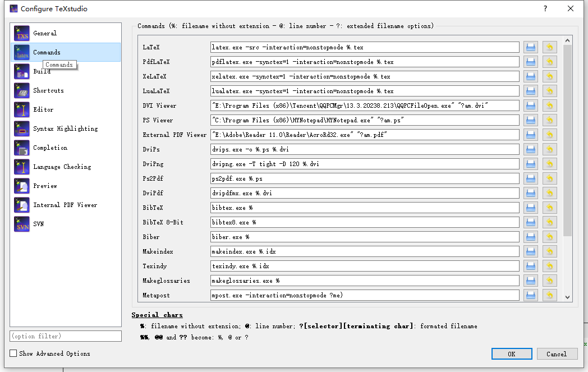Open Syntax Highlighting settings
This screenshot has width=588, height=372.
[x=66, y=128]
